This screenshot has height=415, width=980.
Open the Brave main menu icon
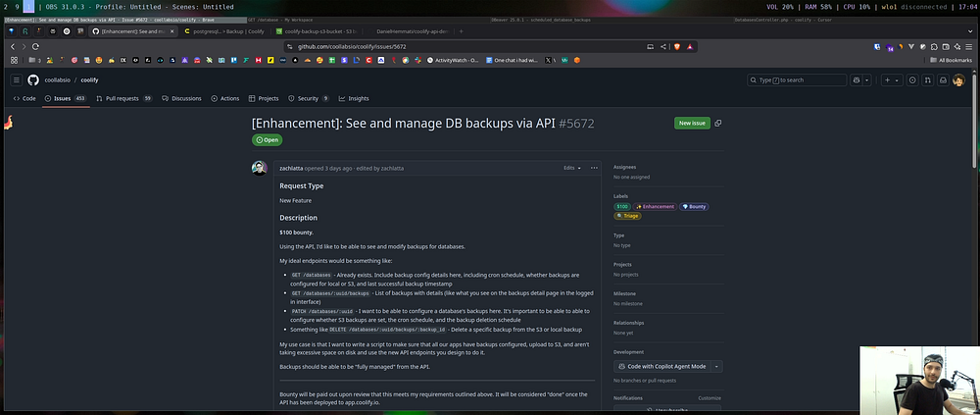point(969,46)
